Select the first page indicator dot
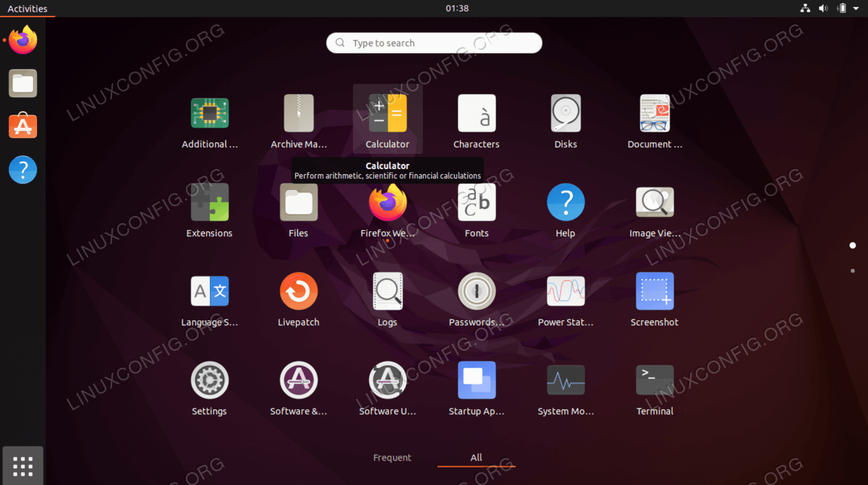 point(853,246)
